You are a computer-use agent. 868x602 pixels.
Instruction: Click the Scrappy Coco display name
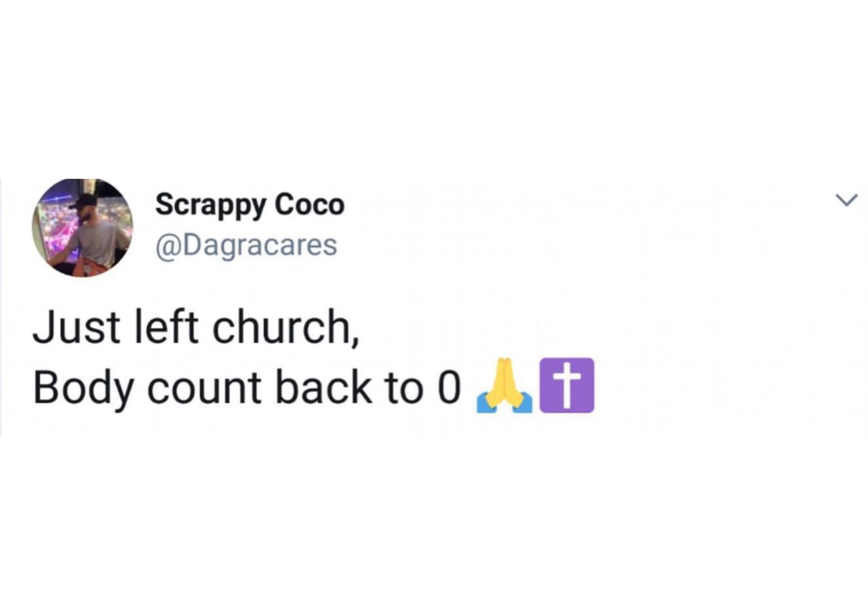click(x=250, y=205)
